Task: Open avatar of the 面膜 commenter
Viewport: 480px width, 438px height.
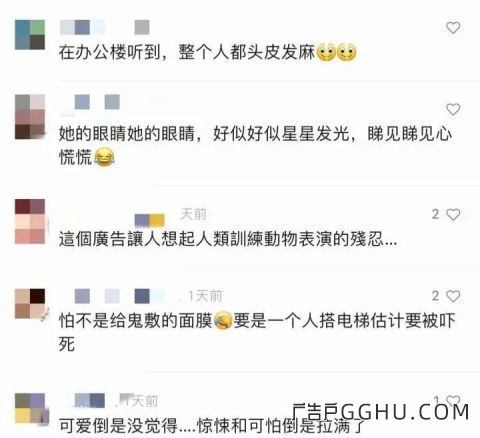Action: pos(30,304)
